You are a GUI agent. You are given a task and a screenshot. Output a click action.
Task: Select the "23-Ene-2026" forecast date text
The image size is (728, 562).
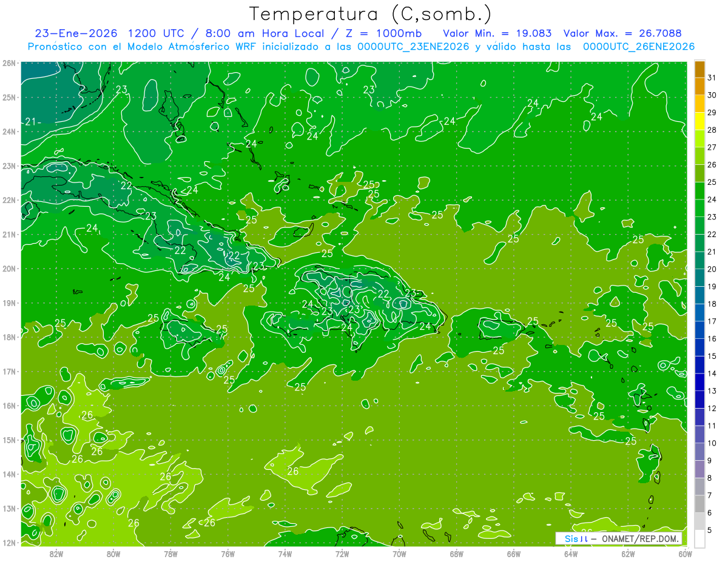pos(76,33)
